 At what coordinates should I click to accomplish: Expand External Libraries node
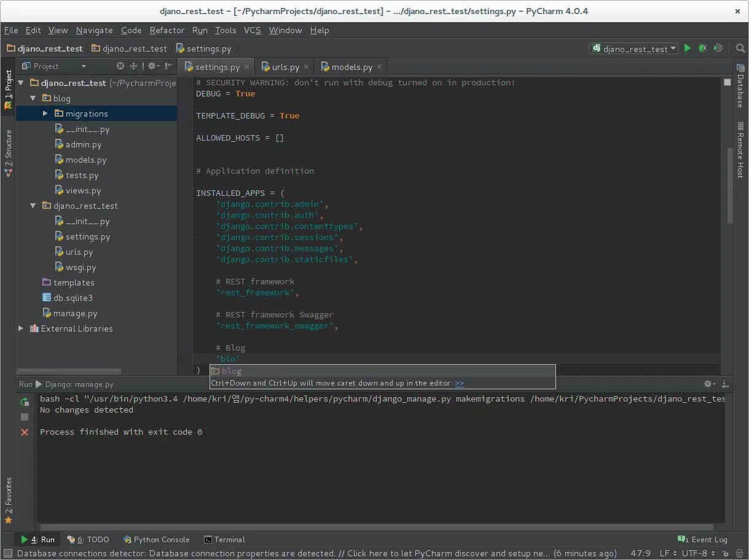21,329
